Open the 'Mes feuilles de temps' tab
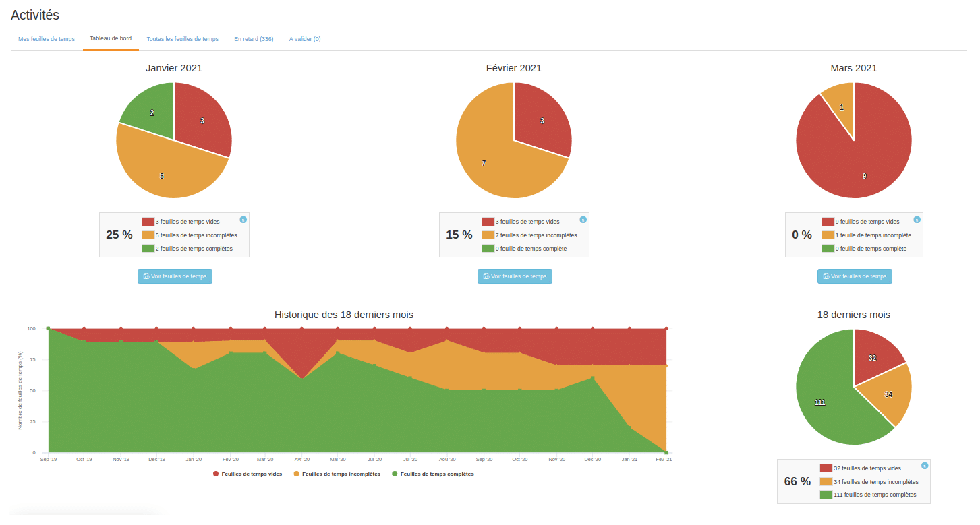Screen dimensions: 980x525 47,39
